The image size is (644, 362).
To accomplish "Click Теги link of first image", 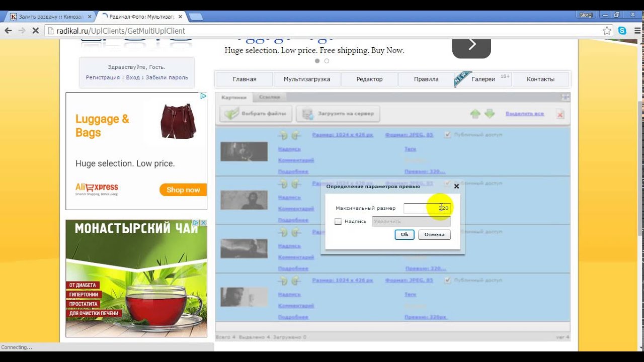I will coord(410,149).
